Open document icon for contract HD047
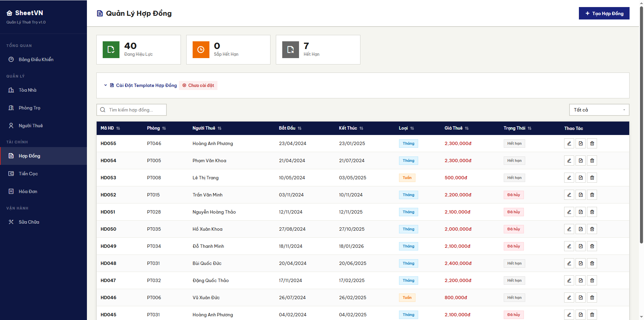Viewport: 644px width, 320px height. [x=581, y=280]
